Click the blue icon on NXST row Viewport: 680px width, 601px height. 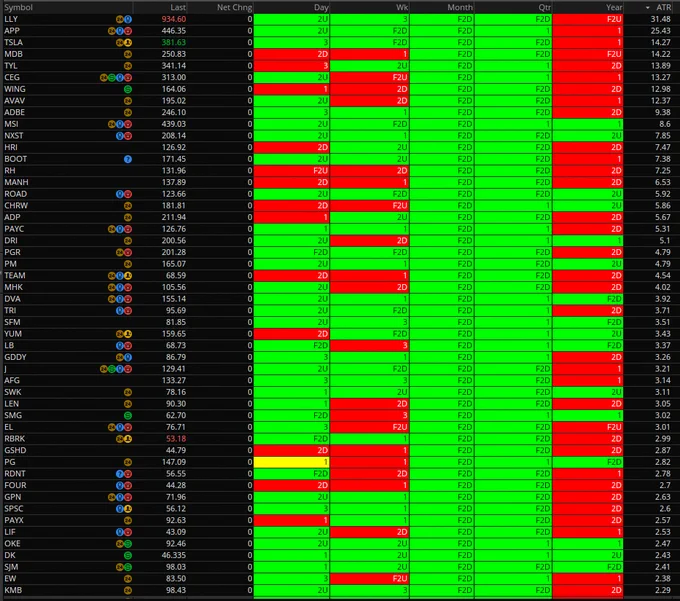120,136
